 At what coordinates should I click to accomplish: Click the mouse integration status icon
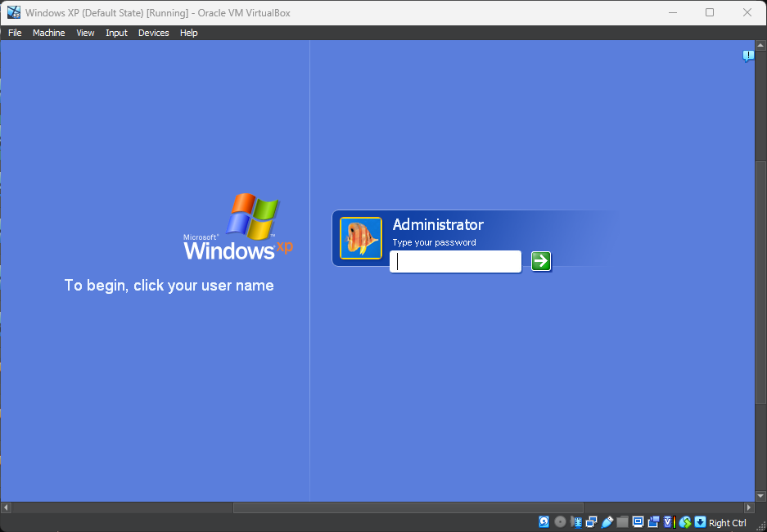click(685, 522)
